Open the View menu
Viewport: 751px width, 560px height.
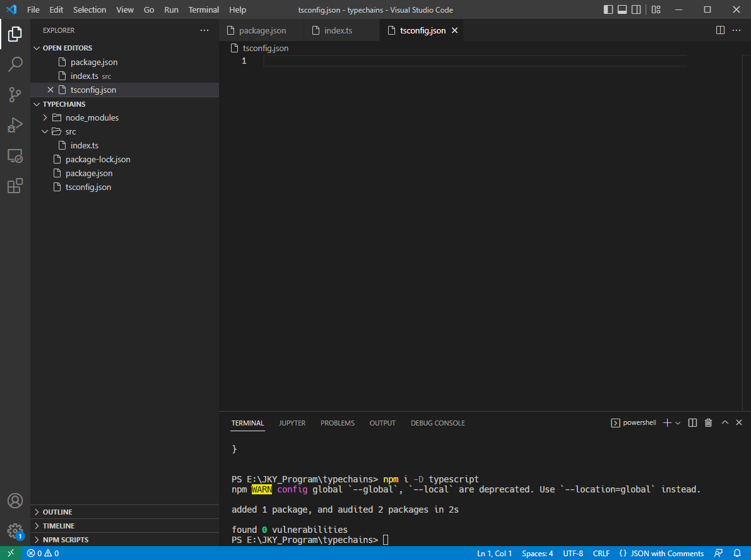click(124, 9)
